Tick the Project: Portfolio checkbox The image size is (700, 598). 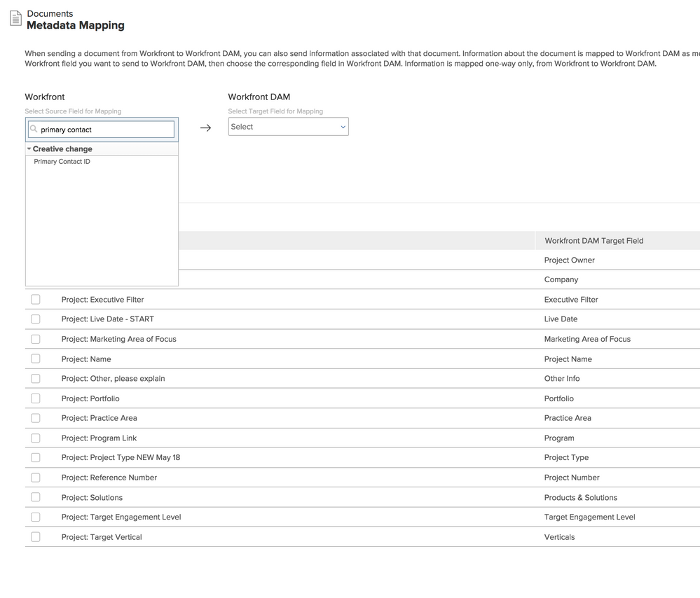pyautogui.click(x=36, y=398)
